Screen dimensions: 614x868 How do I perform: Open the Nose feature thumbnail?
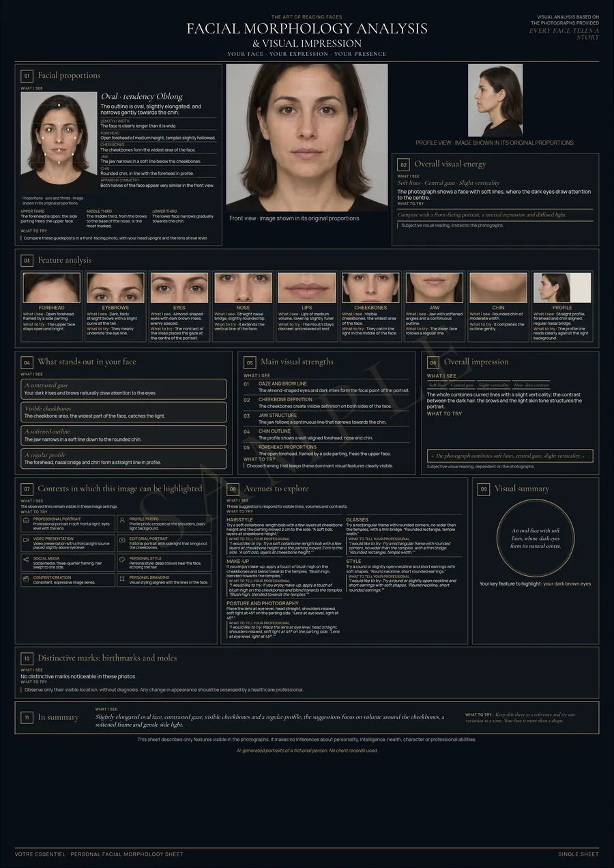pyautogui.click(x=243, y=287)
